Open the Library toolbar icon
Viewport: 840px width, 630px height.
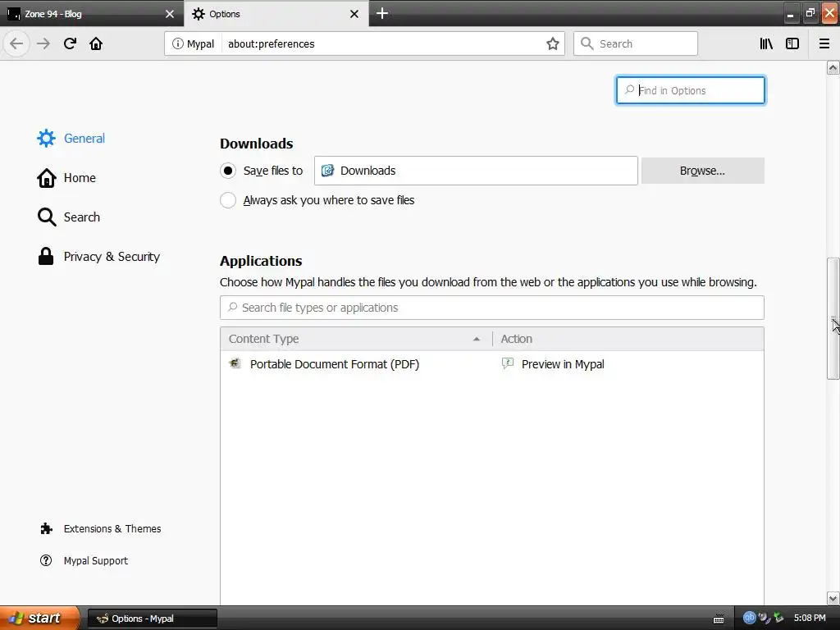click(x=766, y=43)
